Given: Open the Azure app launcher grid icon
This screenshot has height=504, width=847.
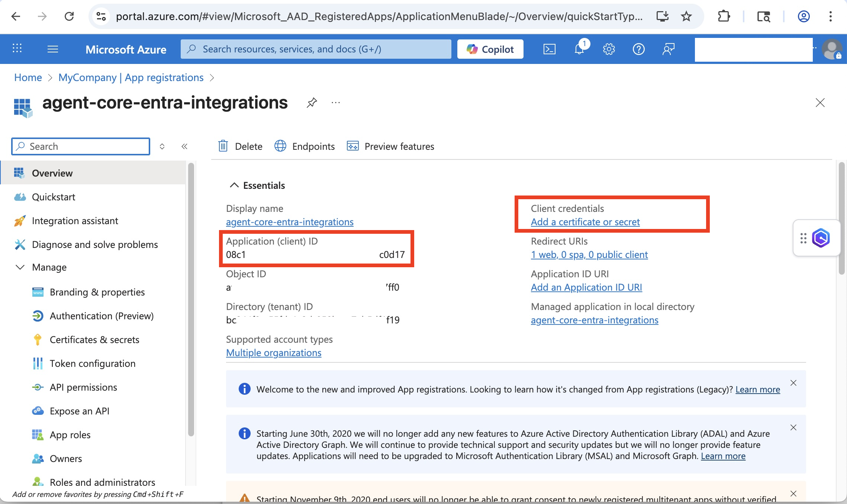Looking at the screenshot, I should (17, 49).
